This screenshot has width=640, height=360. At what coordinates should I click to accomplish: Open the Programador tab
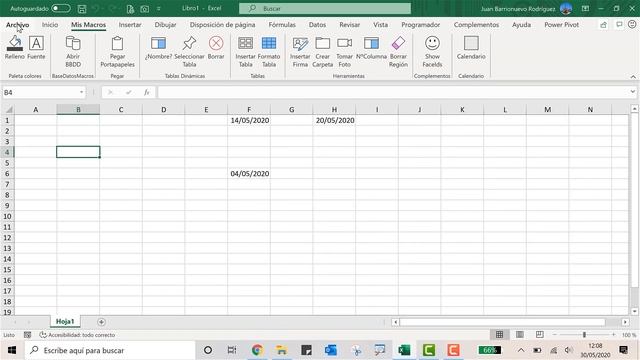point(421,25)
